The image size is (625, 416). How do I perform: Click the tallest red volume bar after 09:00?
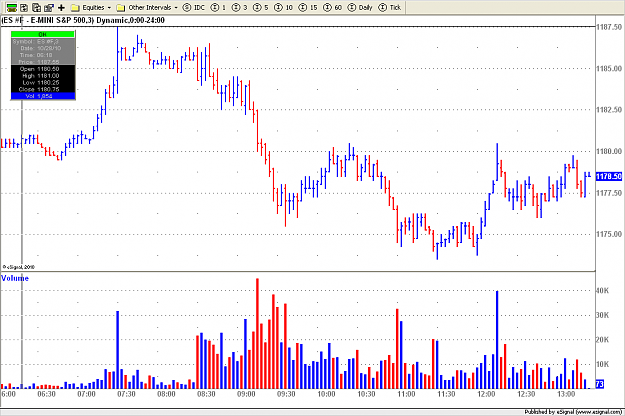257,334
